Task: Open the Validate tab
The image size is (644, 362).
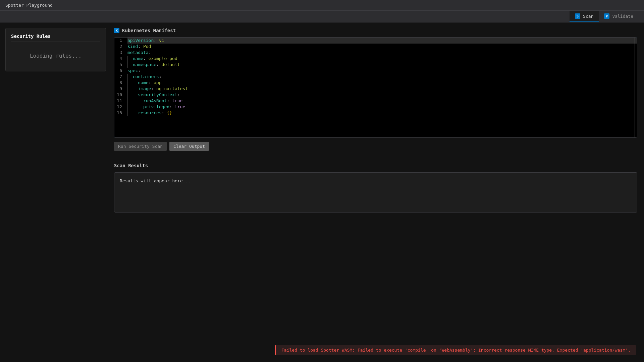Action: (x=619, y=16)
